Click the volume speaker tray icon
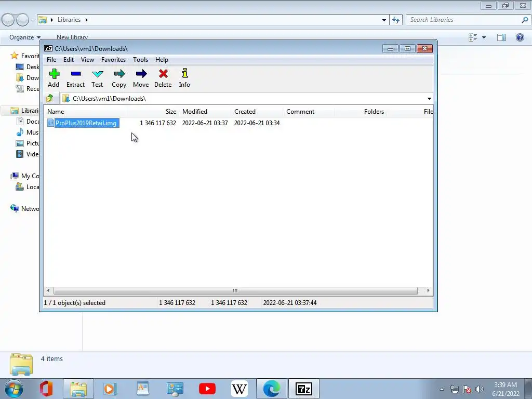532x399 pixels. [x=480, y=389]
